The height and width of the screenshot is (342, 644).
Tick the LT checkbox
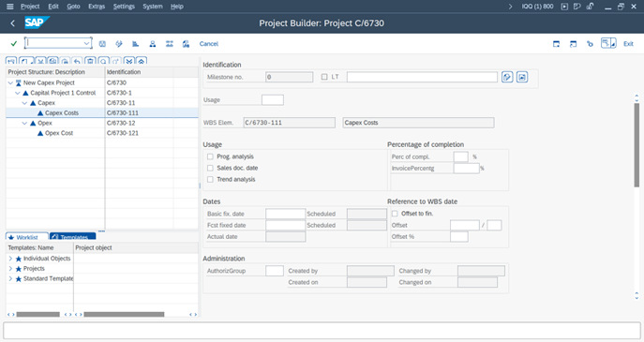pyautogui.click(x=324, y=77)
